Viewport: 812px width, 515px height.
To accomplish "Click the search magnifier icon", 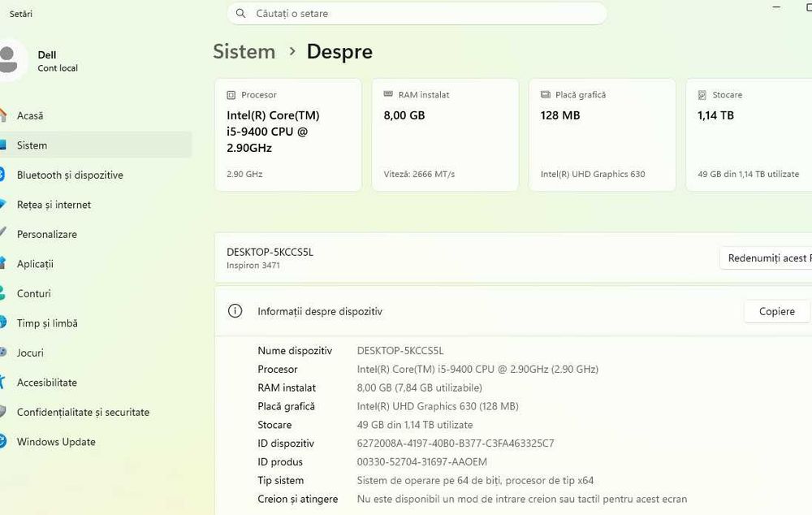I will click(240, 14).
